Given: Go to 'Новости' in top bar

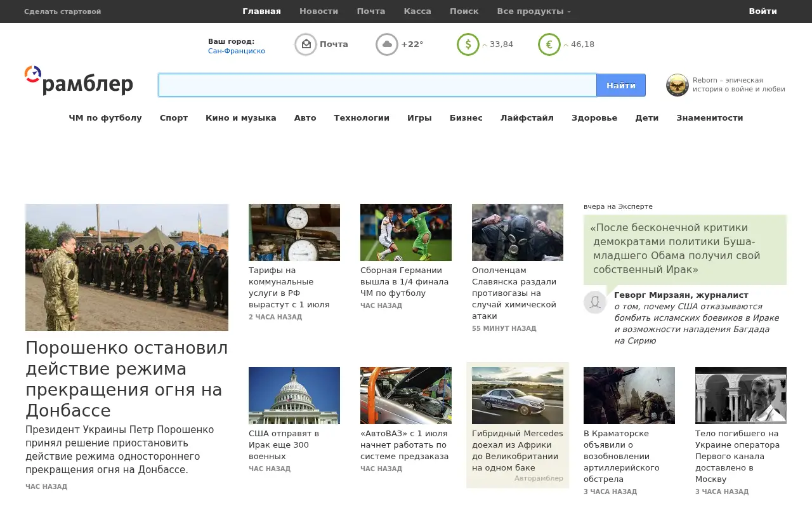Looking at the screenshot, I should click(x=318, y=11).
